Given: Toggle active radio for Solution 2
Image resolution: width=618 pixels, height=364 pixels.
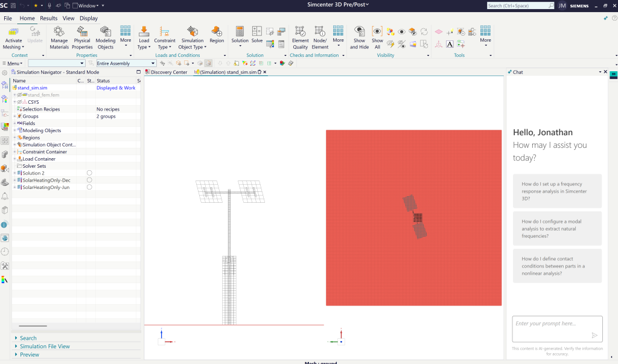Looking at the screenshot, I should tap(89, 173).
